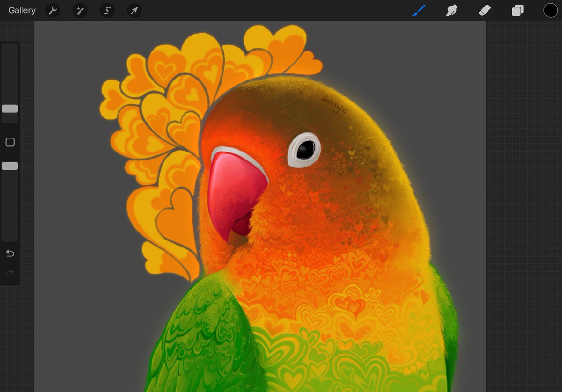The image size is (562, 392).
Task: Select the Eraser tool
Action: [485, 10]
